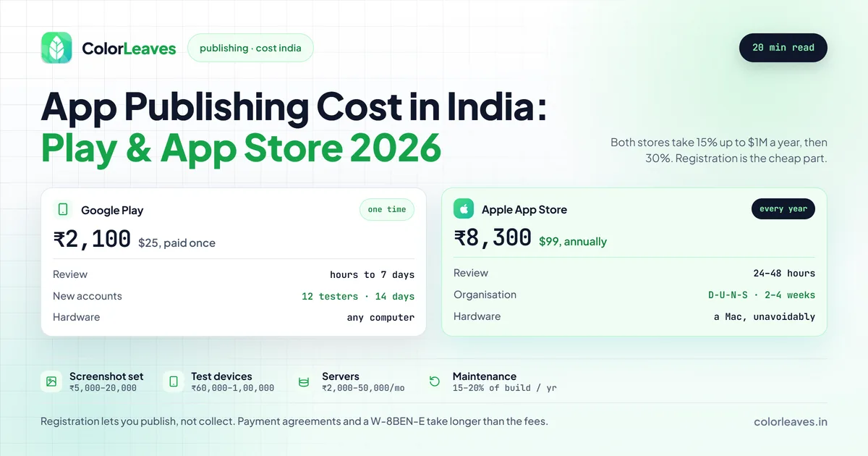
Task: Open the colorleaves.in link
Action: (x=790, y=422)
